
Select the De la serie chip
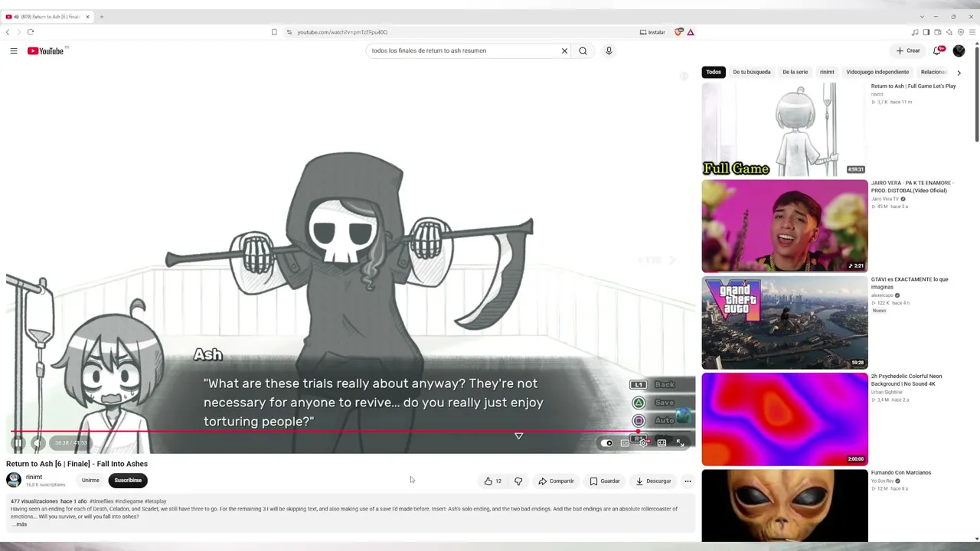(795, 72)
